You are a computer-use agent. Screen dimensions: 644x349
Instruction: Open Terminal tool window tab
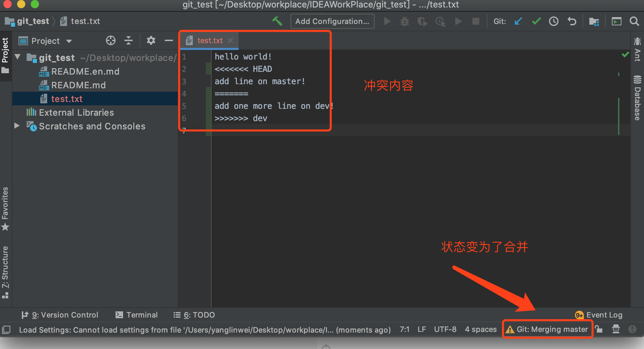pos(136,315)
